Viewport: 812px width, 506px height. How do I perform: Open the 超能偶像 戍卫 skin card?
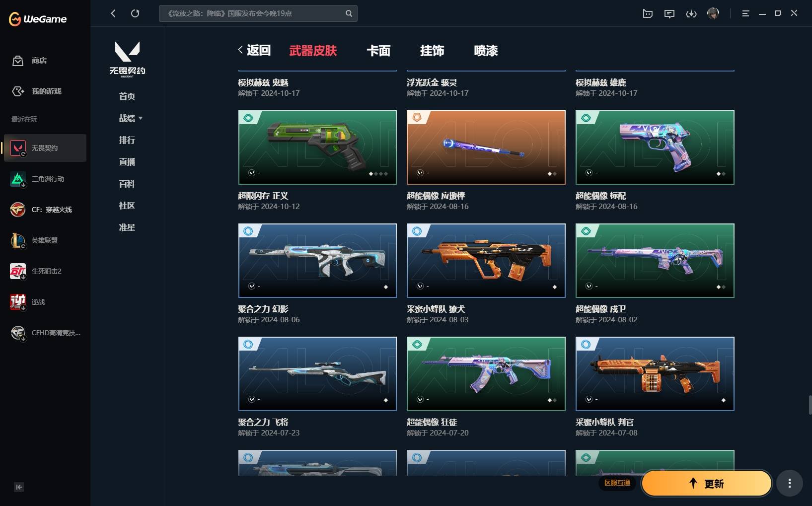pos(655,261)
